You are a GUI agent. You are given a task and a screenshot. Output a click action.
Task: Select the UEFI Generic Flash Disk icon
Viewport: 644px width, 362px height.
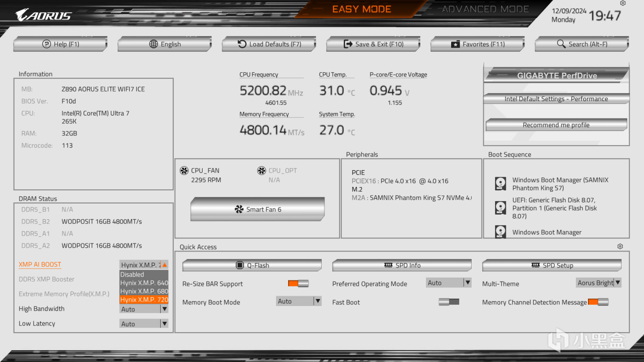pyautogui.click(x=501, y=208)
